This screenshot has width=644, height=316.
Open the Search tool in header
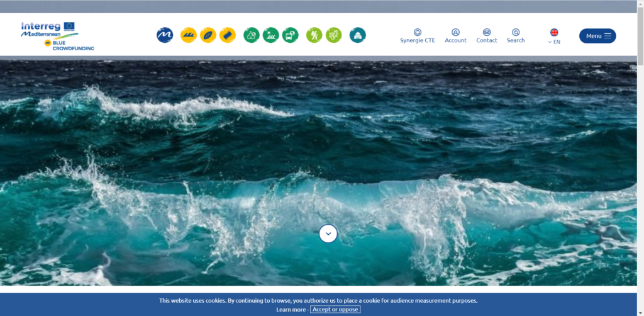coord(516,36)
